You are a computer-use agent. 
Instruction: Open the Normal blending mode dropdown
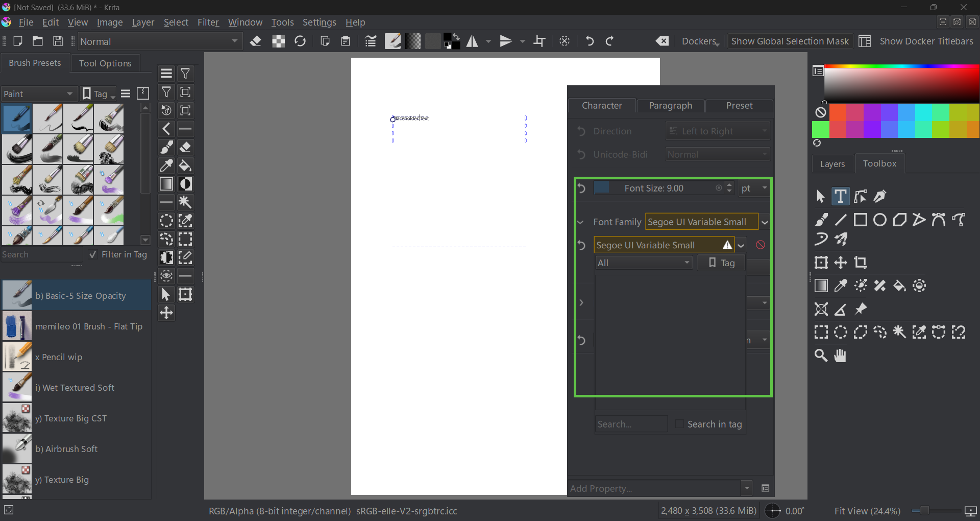(x=159, y=41)
